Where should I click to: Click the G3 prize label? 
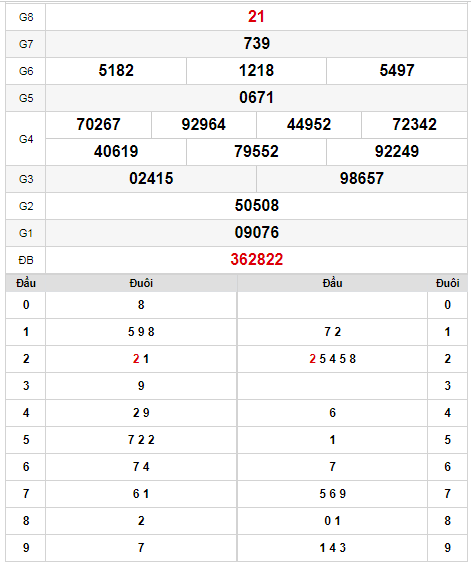(x=26, y=179)
